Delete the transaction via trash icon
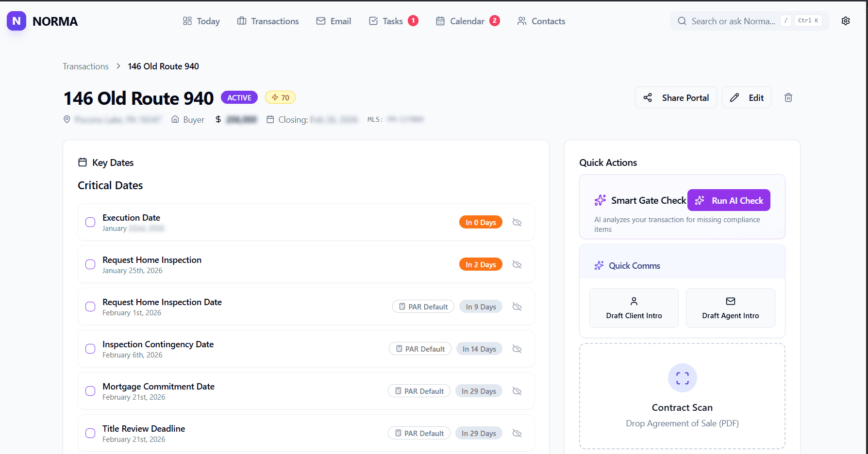Image resolution: width=868 pixels, height=454 pixels. coord(788,97)
